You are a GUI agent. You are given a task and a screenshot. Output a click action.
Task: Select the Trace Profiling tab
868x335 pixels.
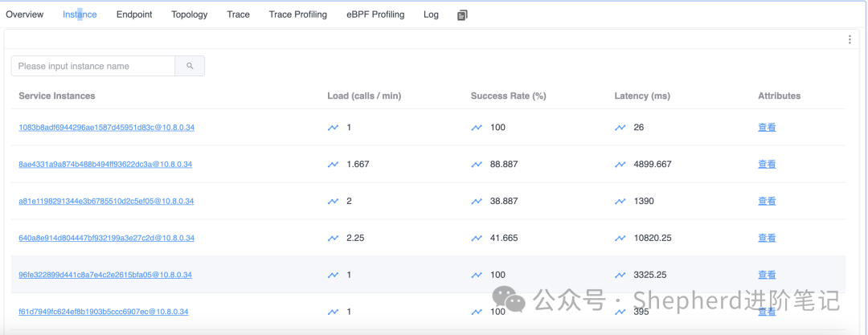[297, 14]
